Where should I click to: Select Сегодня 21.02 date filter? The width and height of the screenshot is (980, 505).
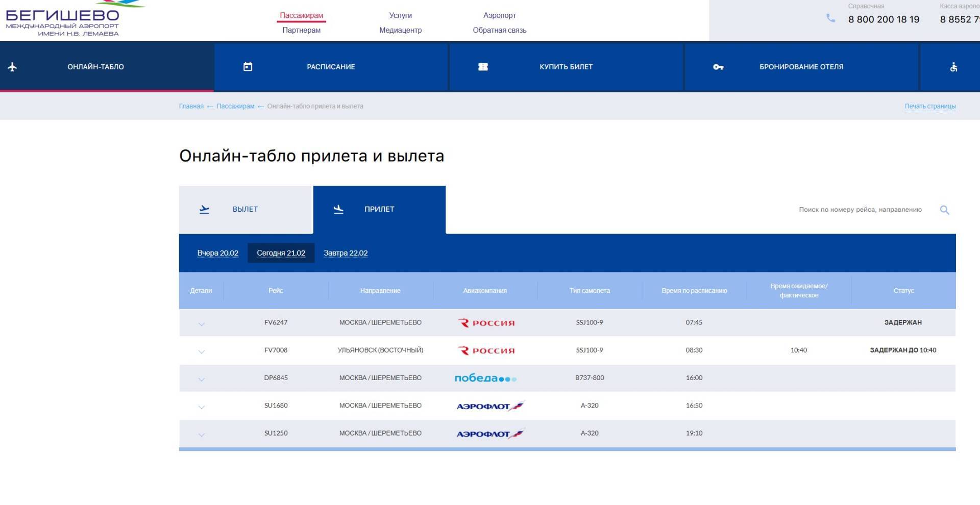(281, 253)
